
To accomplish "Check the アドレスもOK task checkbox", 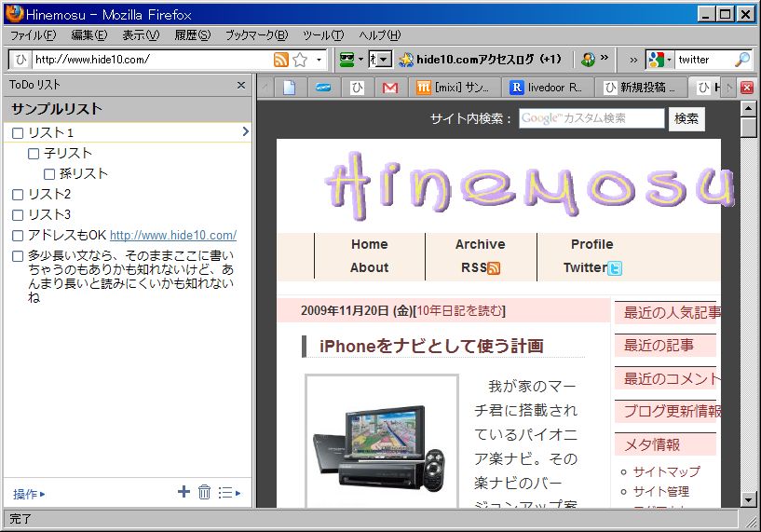I will point(18,236).
